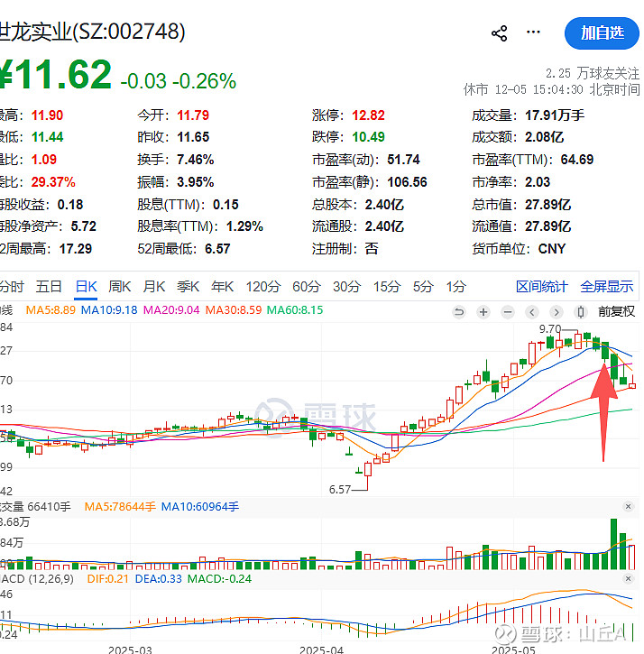Close the MACD indicator panel

point(628,578)
